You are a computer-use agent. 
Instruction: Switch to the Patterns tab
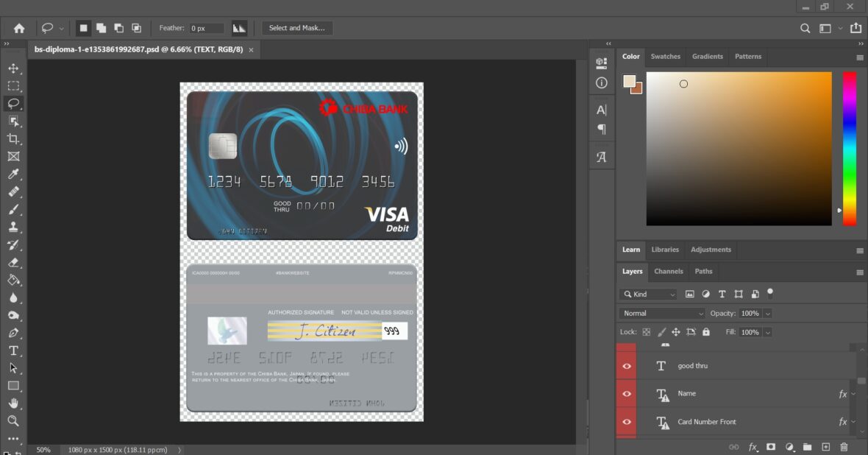click(748, 57)
